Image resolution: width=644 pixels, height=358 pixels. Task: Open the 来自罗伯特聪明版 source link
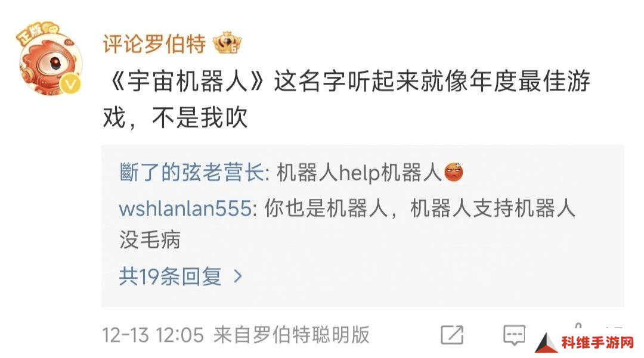coord(292,335)
